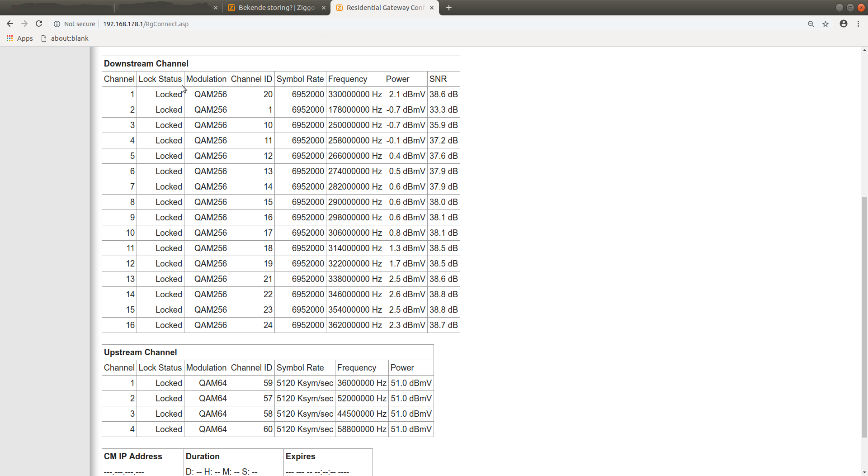Open a new browser tab
Screen dimensions: 868x476
pos(449,8)
